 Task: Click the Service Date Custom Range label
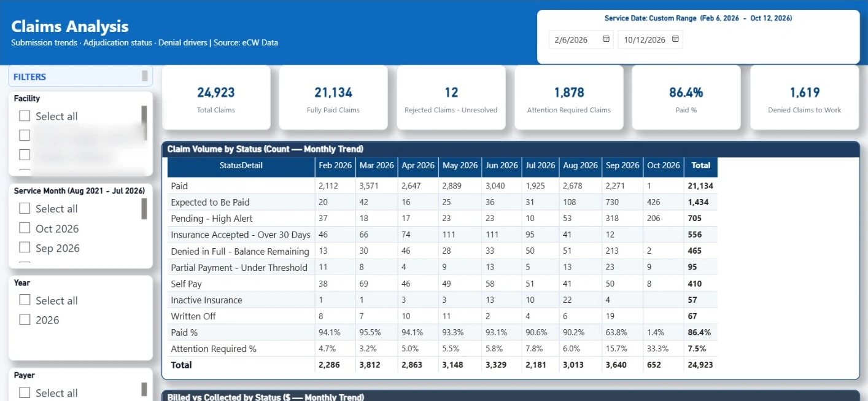click(x=698, y=18)
